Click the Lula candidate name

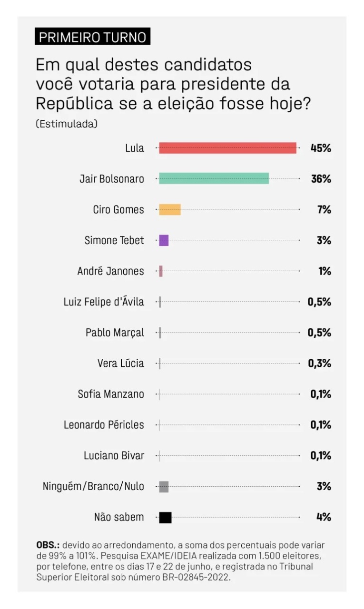(135, 148)
